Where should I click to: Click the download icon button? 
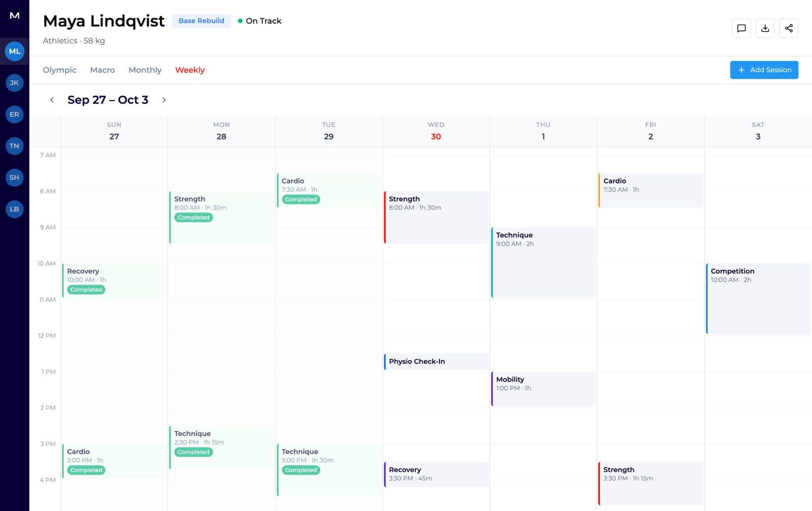765,28
